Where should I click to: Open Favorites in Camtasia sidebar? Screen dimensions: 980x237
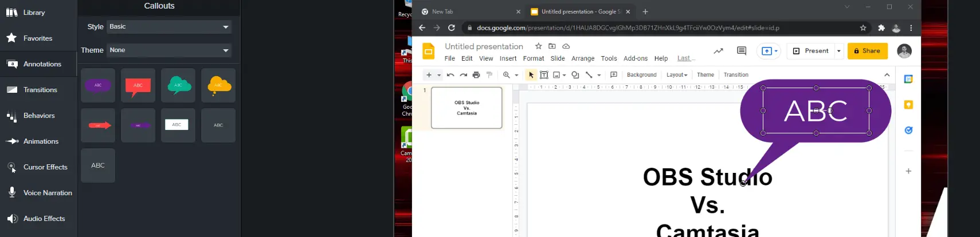click(29, 38)
